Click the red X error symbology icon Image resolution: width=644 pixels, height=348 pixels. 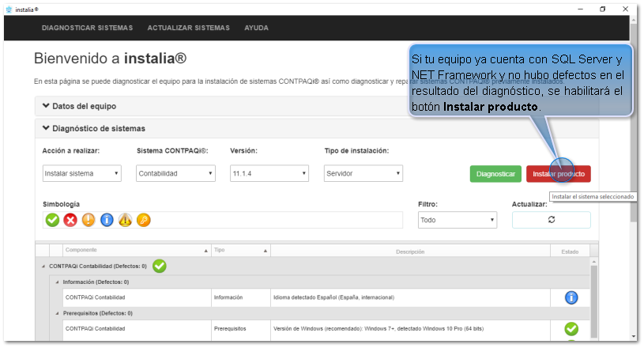(70, 220)
